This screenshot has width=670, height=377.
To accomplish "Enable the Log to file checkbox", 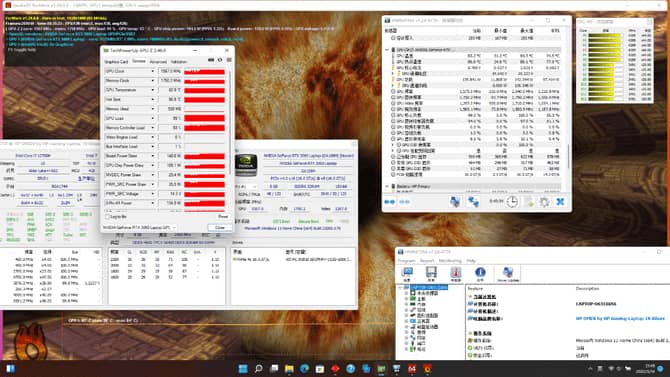I will [x=107, y=217].
